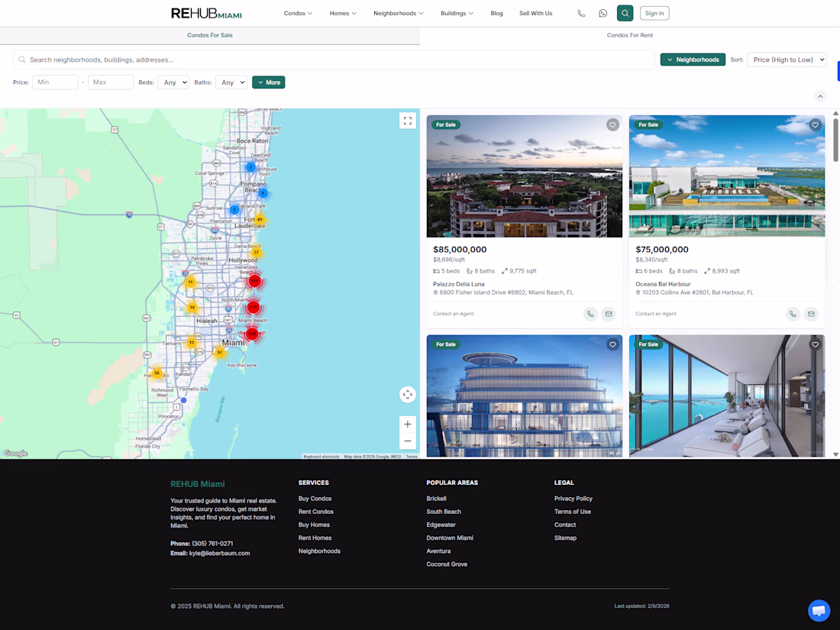Toggle map fullscreen view icon
The image size is (840, 630).
coord(408,121)
